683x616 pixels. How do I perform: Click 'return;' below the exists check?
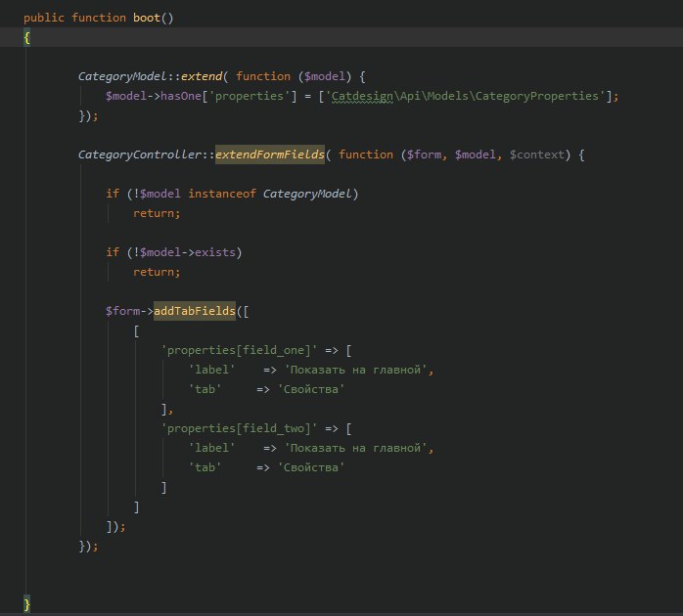[x=157, y=273]
